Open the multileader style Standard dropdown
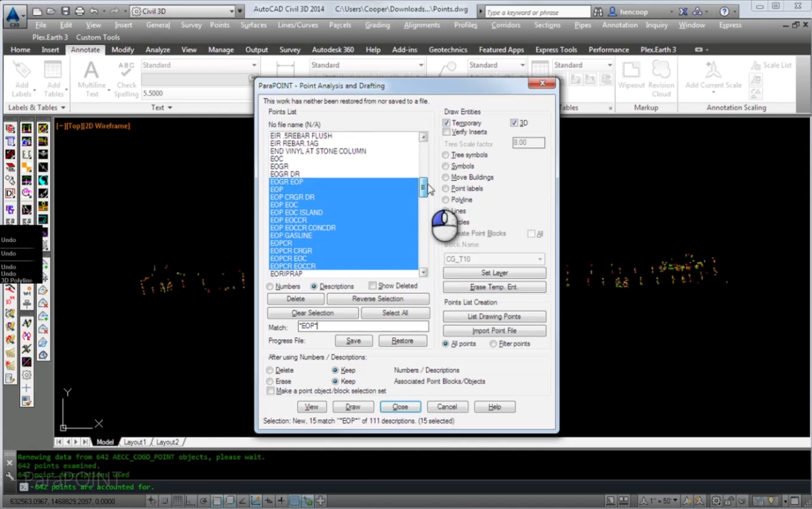 click(x=523, y=65)
